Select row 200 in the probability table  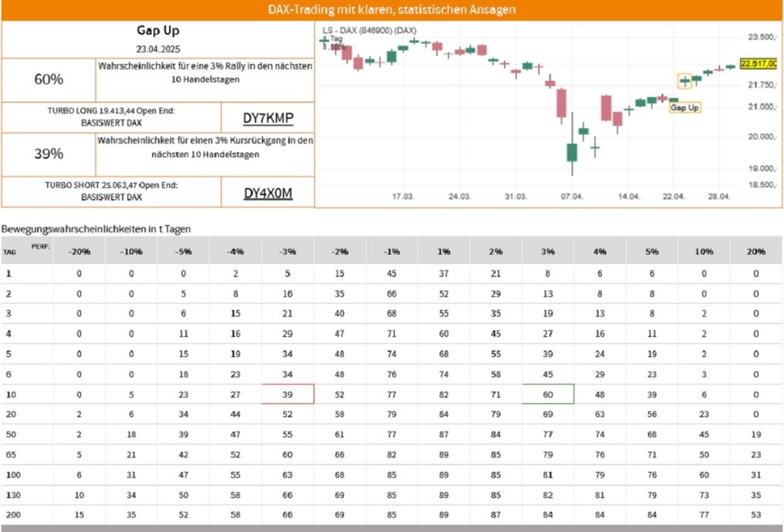click(391, 514)
